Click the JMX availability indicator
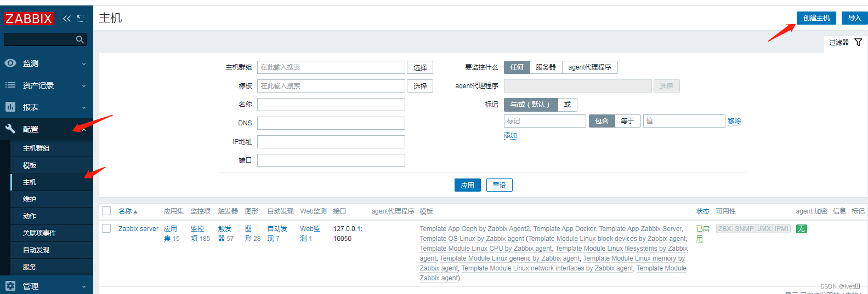The image size is (868, 294). coord(764,229)
